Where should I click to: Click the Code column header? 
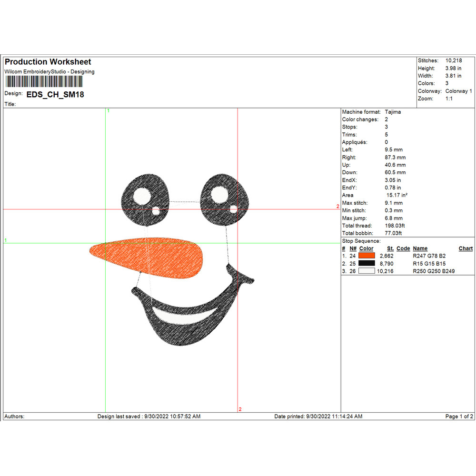coord(403,248)
